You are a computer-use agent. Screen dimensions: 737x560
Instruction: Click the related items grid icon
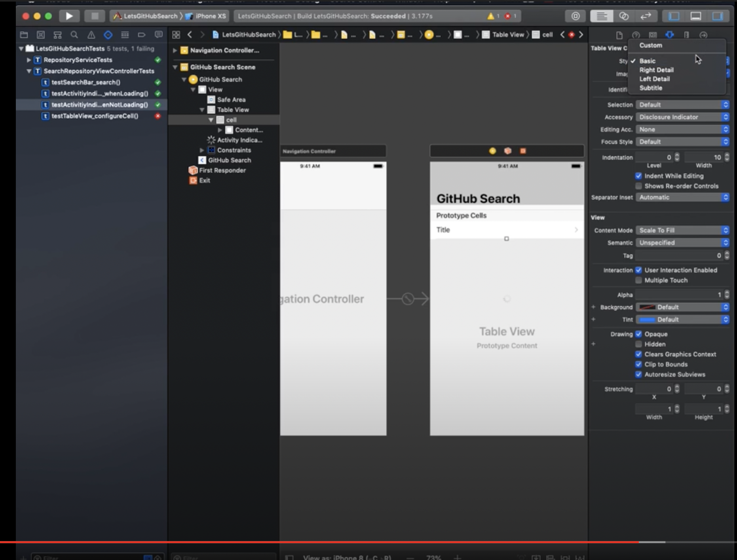click(x=176, y=35)
